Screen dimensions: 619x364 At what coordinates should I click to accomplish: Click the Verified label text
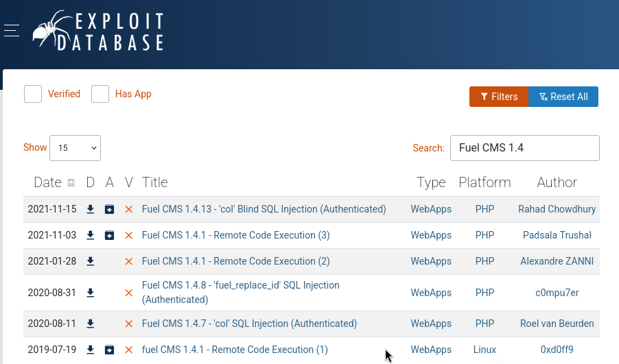tap(64, 94)
